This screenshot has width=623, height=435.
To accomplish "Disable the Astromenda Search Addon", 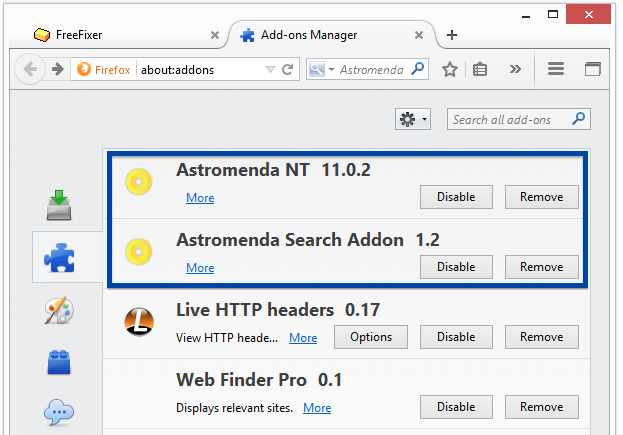I will (456, 267).
